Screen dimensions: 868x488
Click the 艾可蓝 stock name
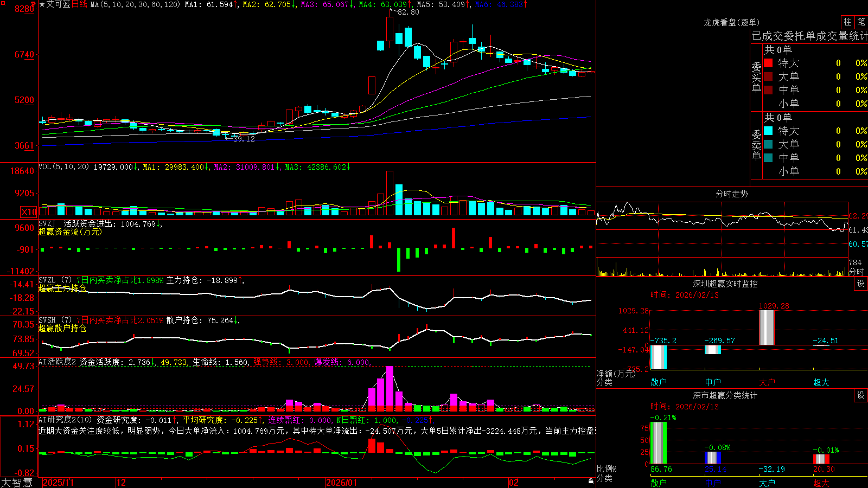tap(59, 4)
